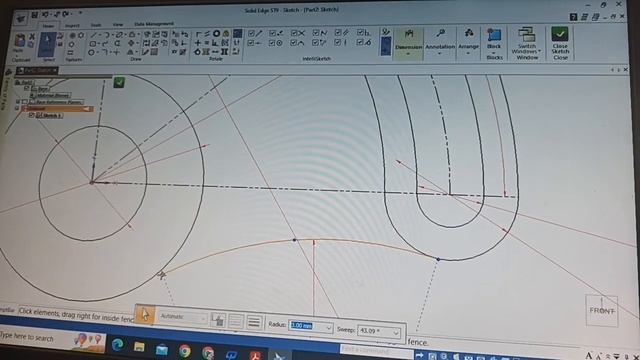
Task: Click the three-lines icon on command bar
Action: pyautogui.click(x=253, y=322)
